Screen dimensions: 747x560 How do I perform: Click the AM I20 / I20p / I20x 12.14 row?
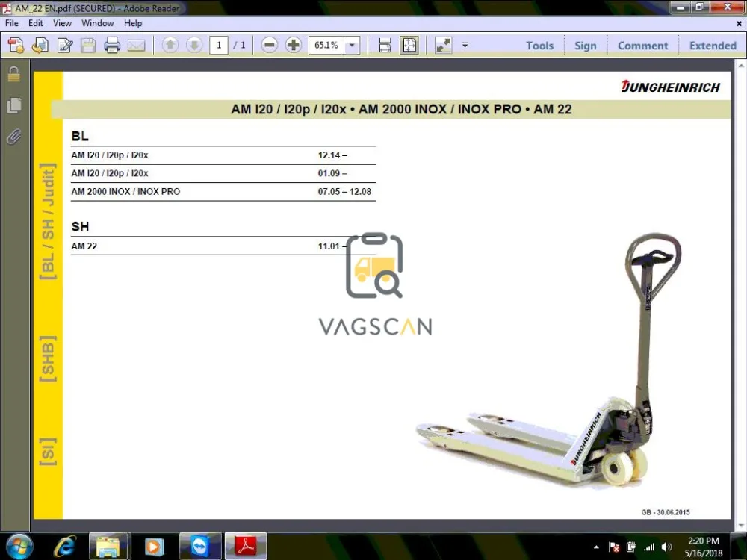click(223, 155)
